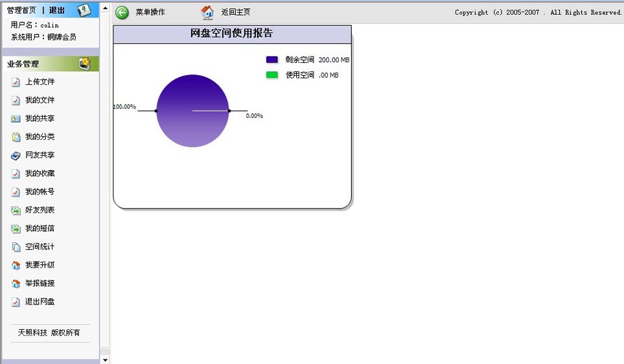624x364 pixels.
Task: Click the purple pie chart
Action: pos(192,111)
